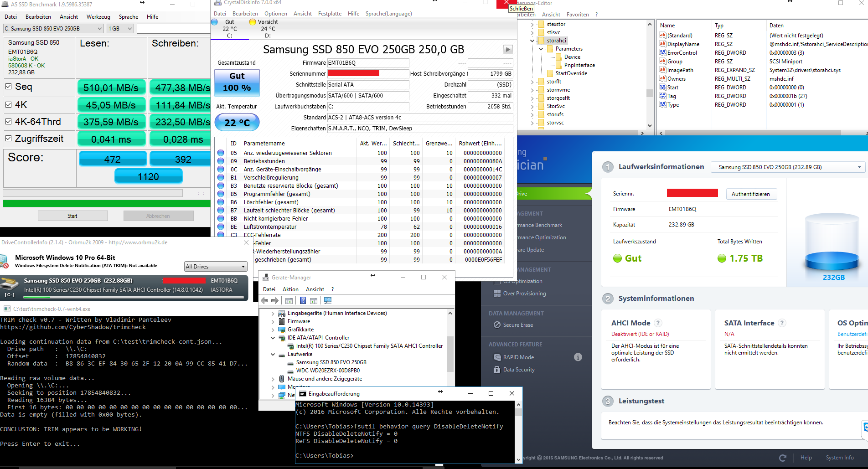This screenshot has height=469, width=868.
Task: Expand Mäuse und andere Zeigegeräte node
Action: (273, 379)
